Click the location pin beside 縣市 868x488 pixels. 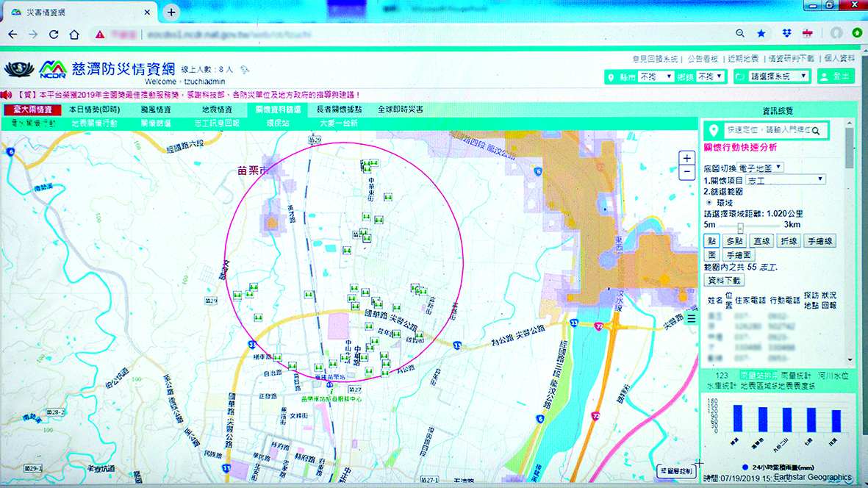(611, 77)
